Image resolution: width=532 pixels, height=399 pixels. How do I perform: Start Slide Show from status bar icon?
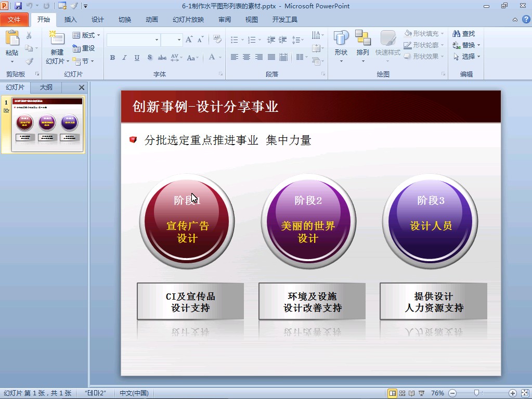coord(422,393)
